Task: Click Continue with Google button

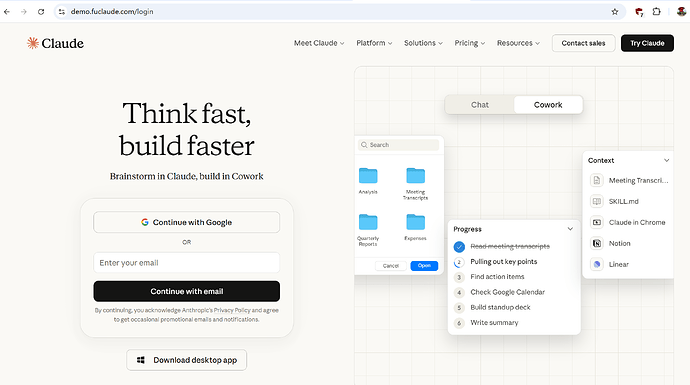Action: pos(187,222)
